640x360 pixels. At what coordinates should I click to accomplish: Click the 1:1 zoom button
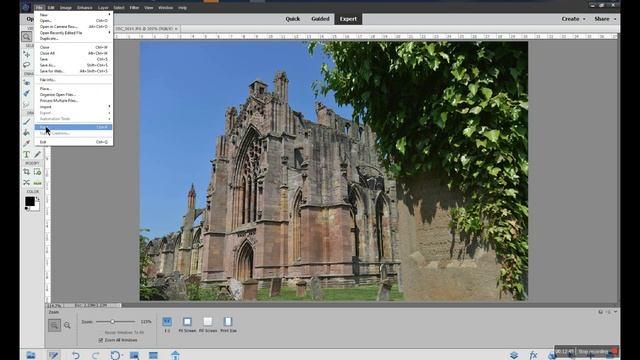tap(167, 324)
